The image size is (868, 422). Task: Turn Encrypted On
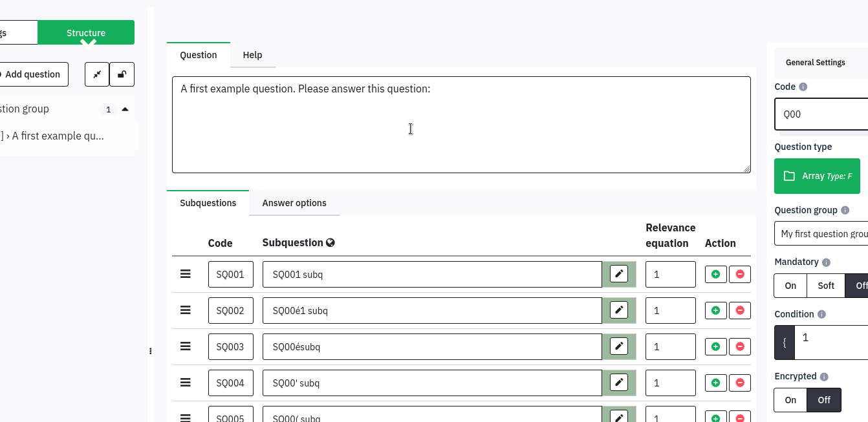click(790, 400)
